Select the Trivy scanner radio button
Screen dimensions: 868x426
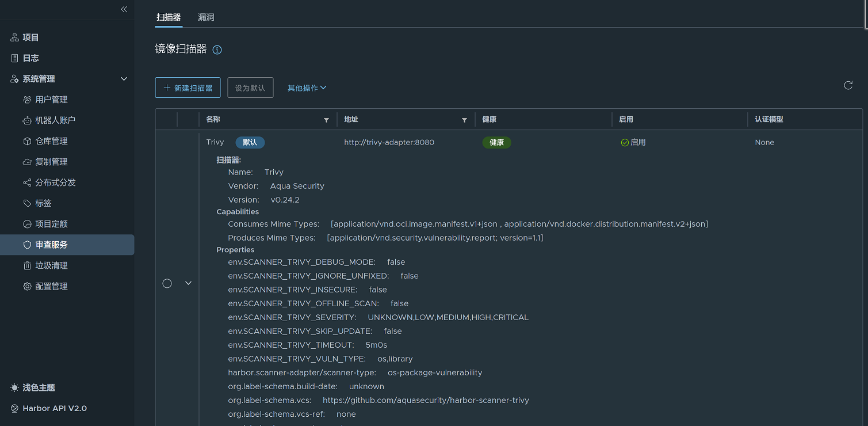coord(167,283)
